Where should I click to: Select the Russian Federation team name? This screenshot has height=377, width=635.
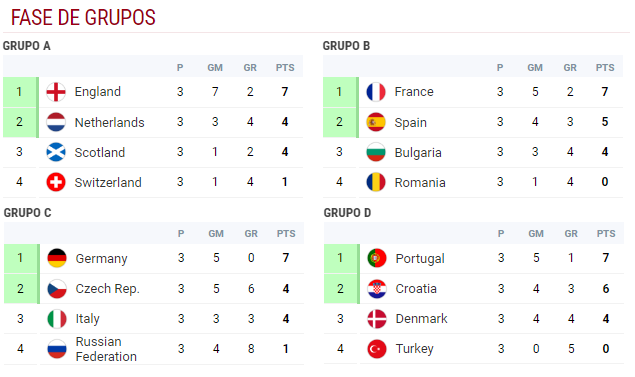tap(106, 349)
